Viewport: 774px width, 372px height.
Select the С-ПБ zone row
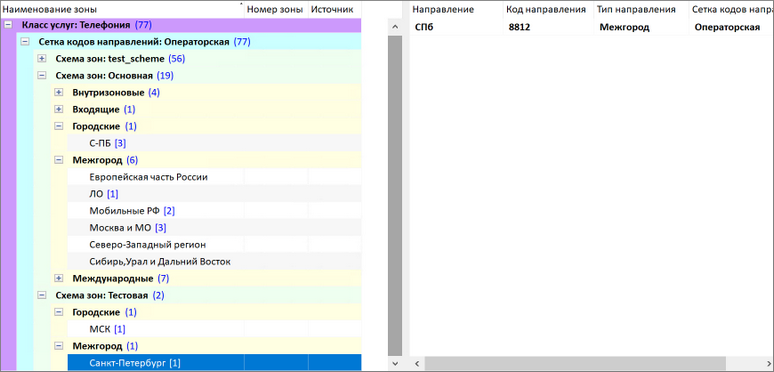pos(214,143)
